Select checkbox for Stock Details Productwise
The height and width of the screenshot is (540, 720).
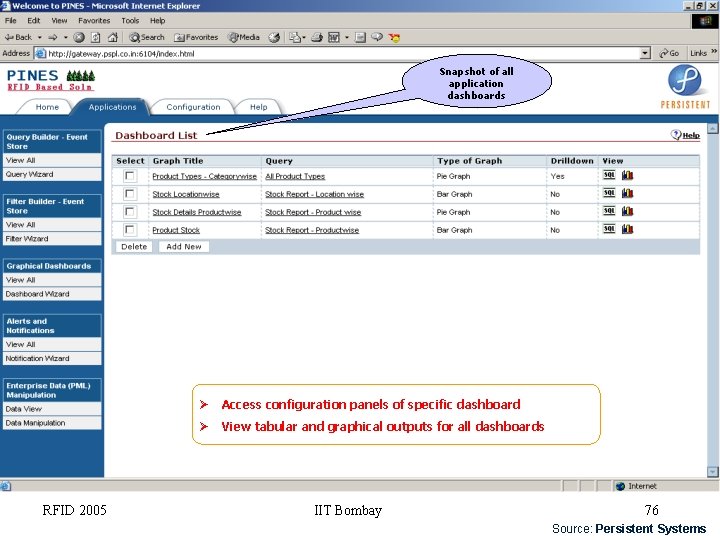130,212
